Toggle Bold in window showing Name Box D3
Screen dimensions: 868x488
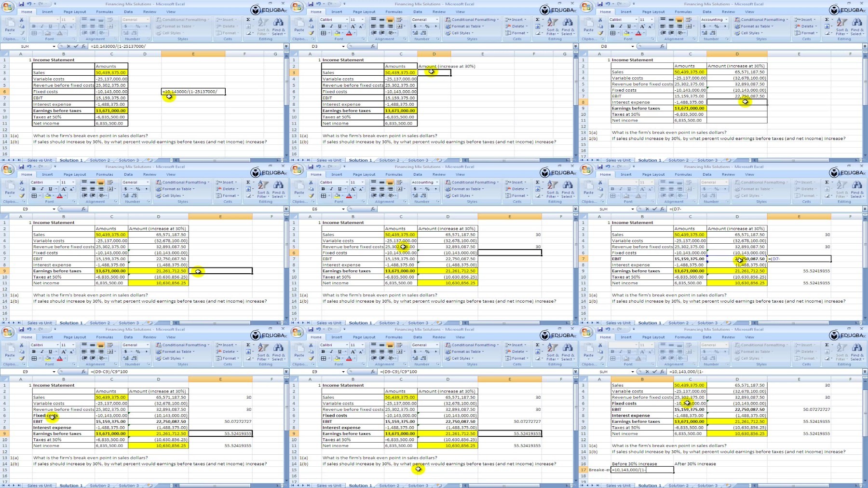pyautogui.click(x=323, y=27)
